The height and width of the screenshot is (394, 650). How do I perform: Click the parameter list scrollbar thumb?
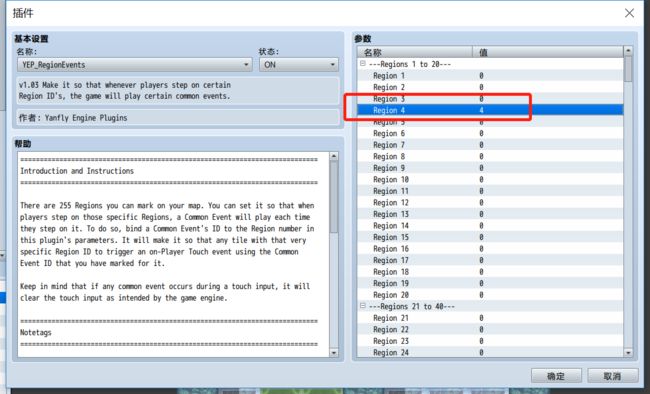628,69
